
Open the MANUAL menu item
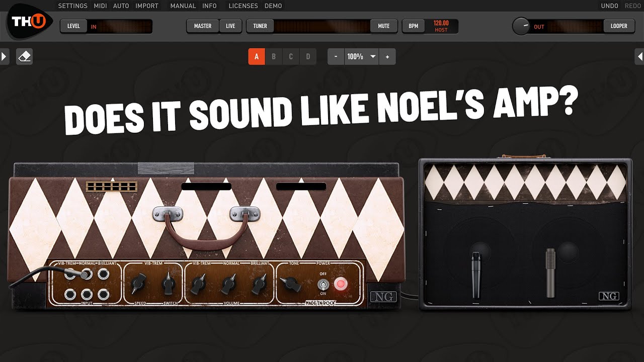183,6
